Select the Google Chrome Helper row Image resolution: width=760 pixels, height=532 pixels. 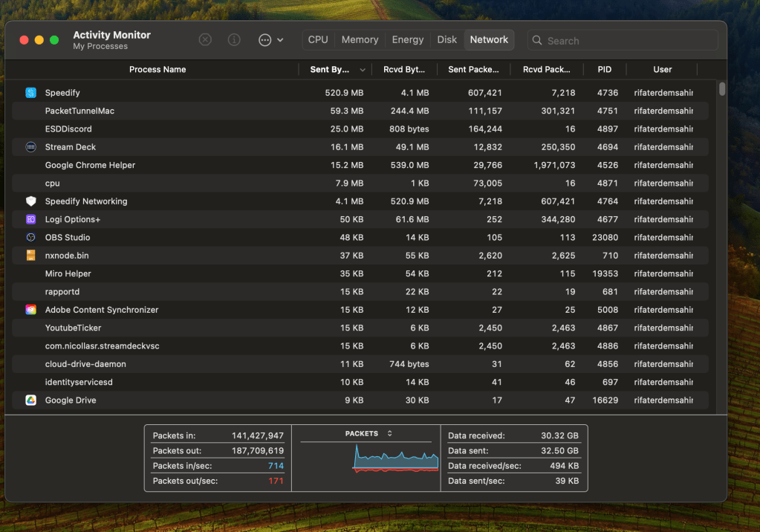360,165
